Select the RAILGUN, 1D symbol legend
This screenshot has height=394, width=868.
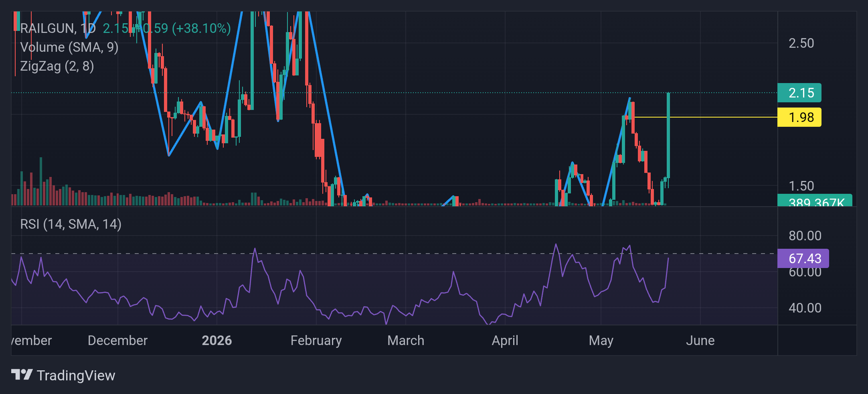[x=58, y=28]
